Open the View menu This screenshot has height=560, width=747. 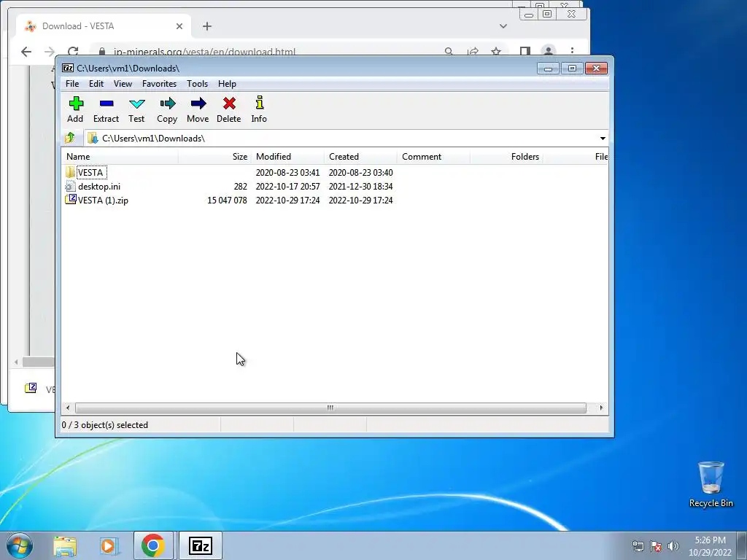point(123,84)
